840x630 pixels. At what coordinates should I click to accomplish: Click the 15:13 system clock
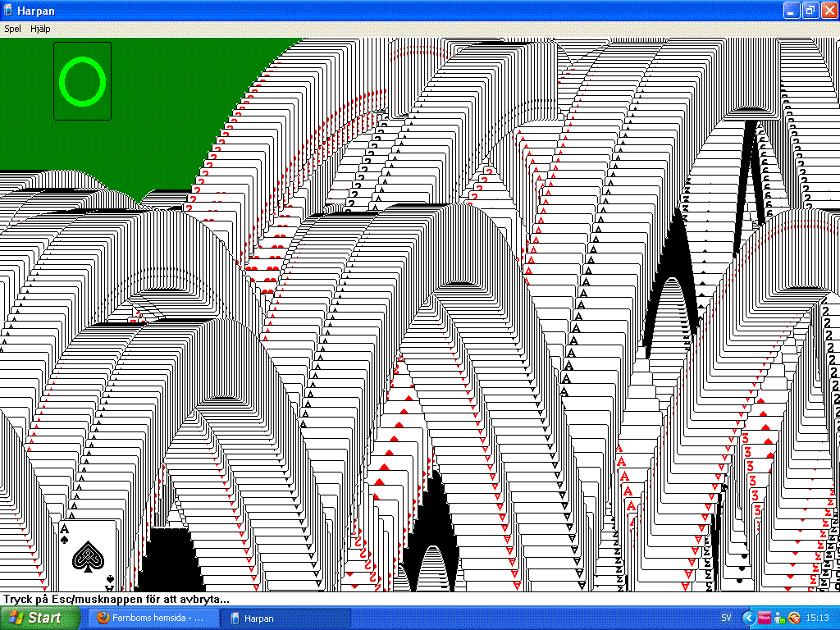817,618
